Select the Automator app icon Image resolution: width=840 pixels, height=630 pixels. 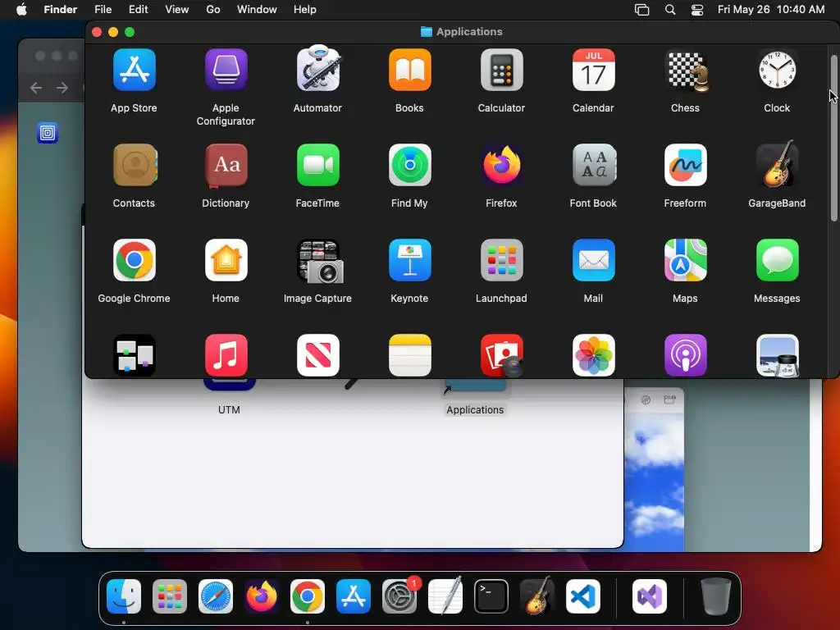pyautogui.click(x=318, y=69)
